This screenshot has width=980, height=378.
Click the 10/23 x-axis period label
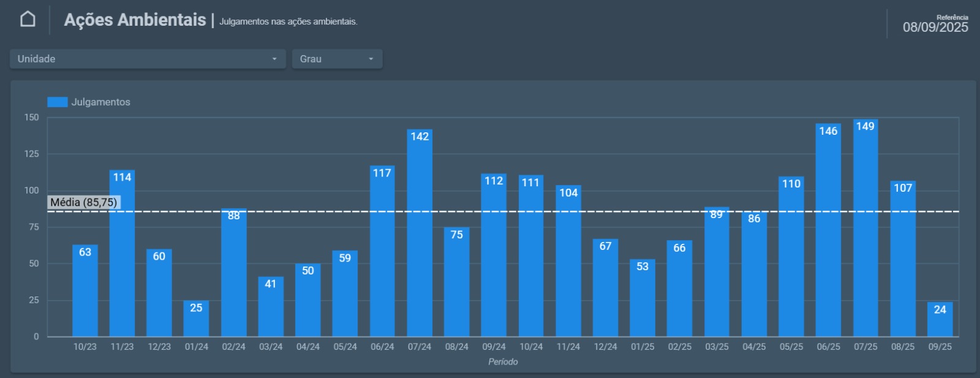pyautogui.click(x=85, y=347)
